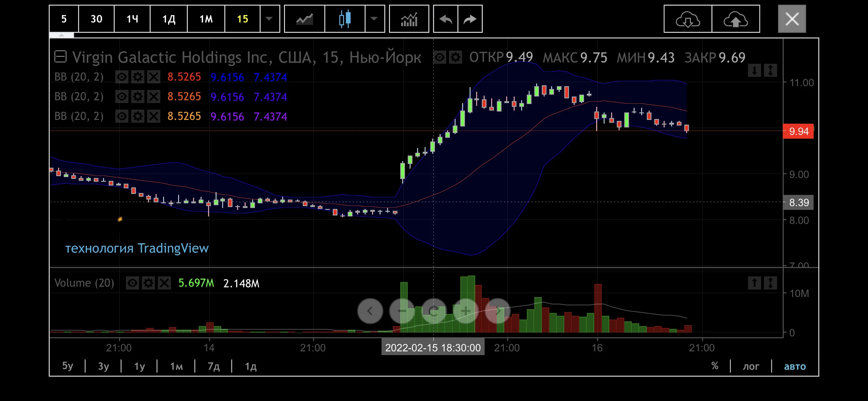Switch to the 1Д daily timeframe
Image resolution: width=868 pixels, height=401 pixels.
169,19
